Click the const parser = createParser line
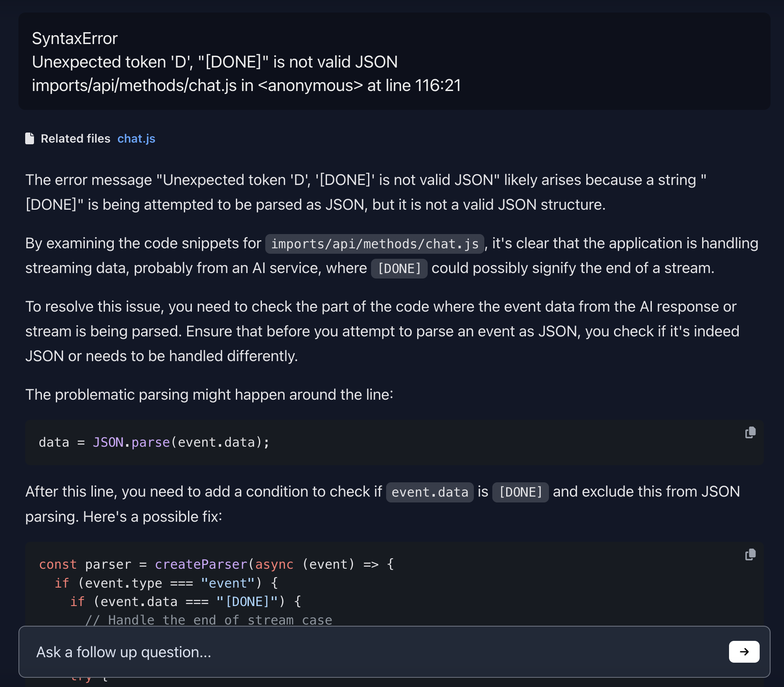The height and width of the screenshot is (687, 784). [216, 565]
